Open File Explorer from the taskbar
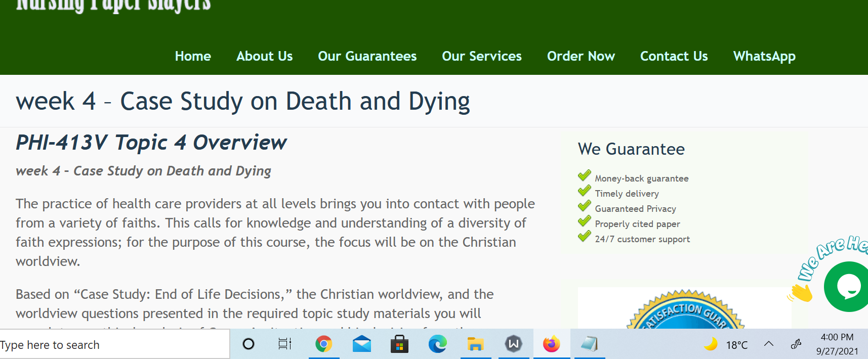The width and height of the screenshot is (868, 359). pyautogui.click(x=475, y=344)
